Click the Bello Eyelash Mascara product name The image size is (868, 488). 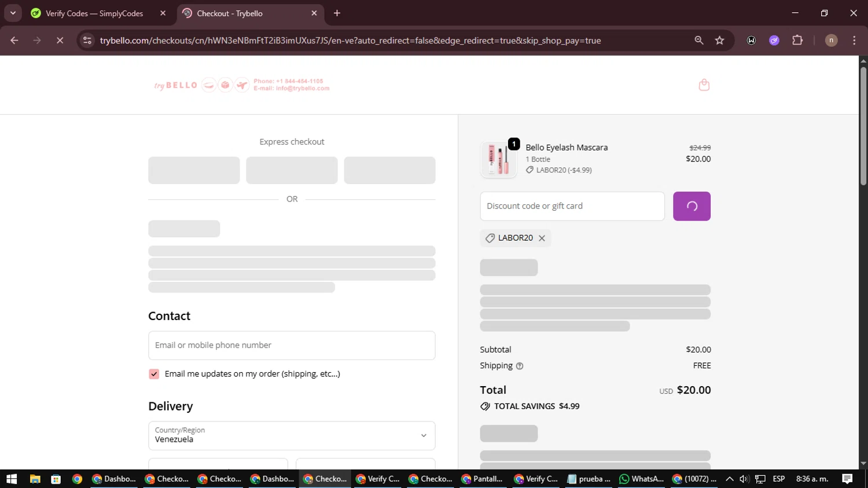click(567, 148)
